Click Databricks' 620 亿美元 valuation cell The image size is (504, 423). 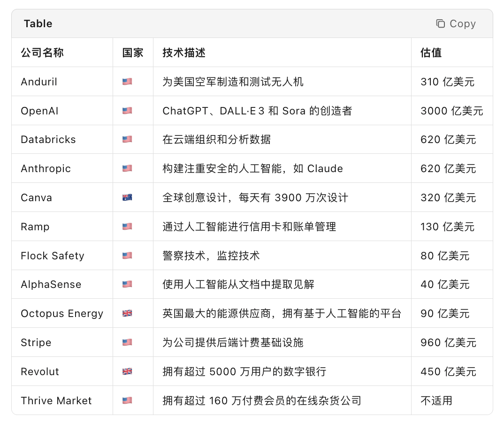(x=452, y=139)
